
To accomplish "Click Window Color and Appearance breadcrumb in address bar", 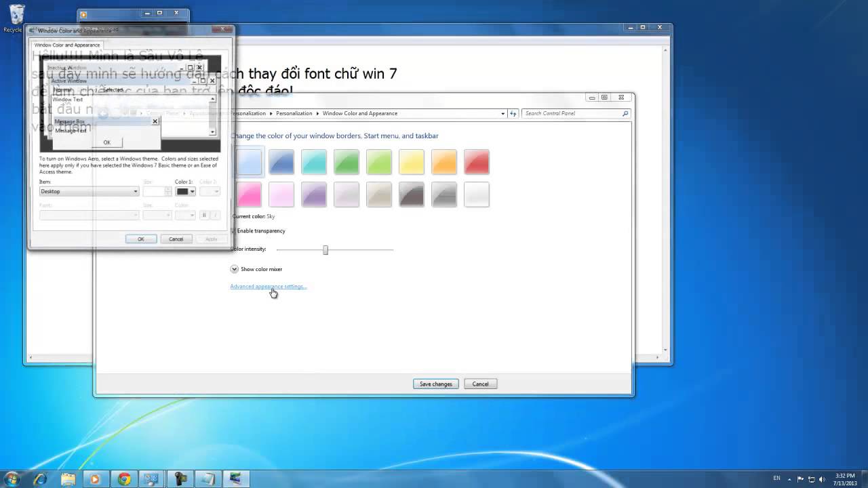I will (360, 113).
